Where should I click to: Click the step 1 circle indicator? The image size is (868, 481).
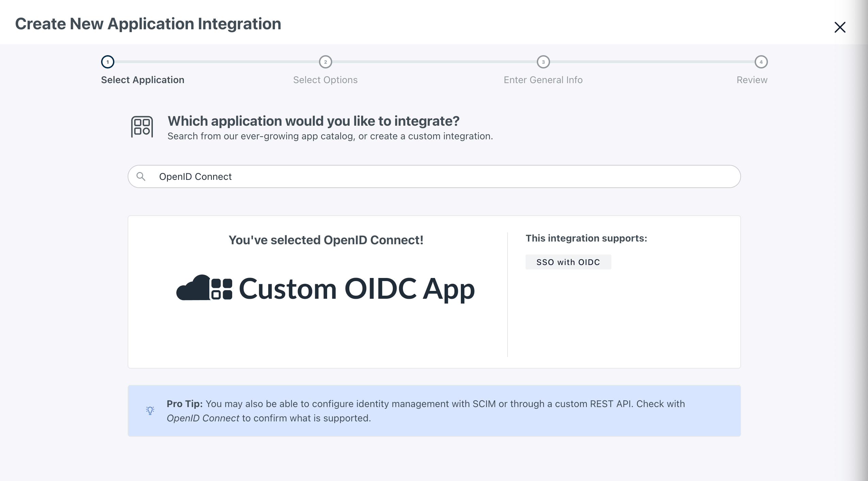tap(108, 62)
